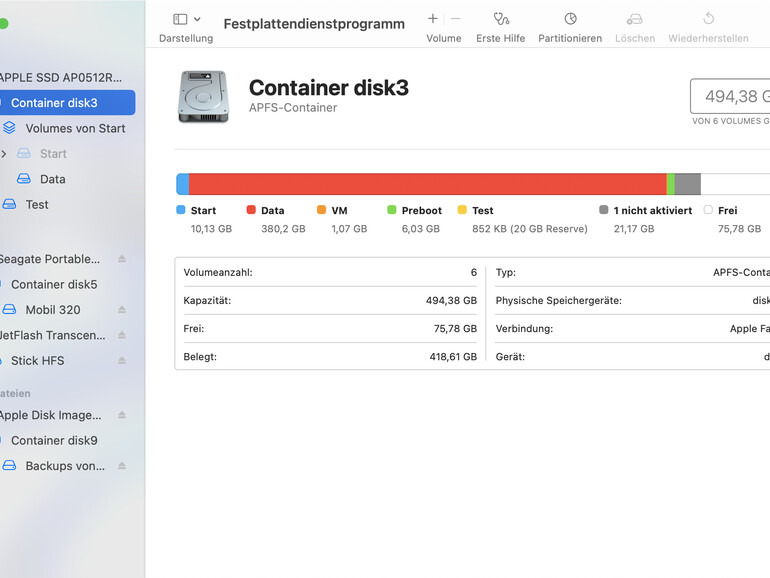The height and width of the screenshot is (578, 770).
Task: Click the 'APFS-Container' subtitle text
Action: [293, 108]
